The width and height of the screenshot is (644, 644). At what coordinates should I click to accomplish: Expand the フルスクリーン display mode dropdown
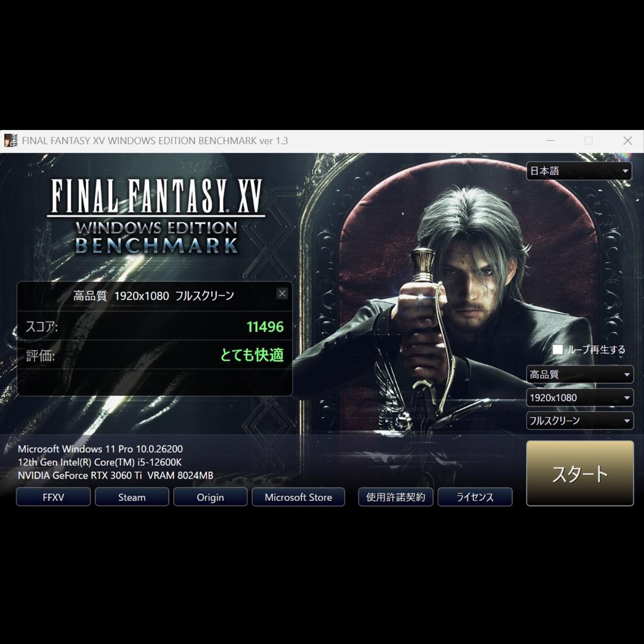tap(579, 420)
